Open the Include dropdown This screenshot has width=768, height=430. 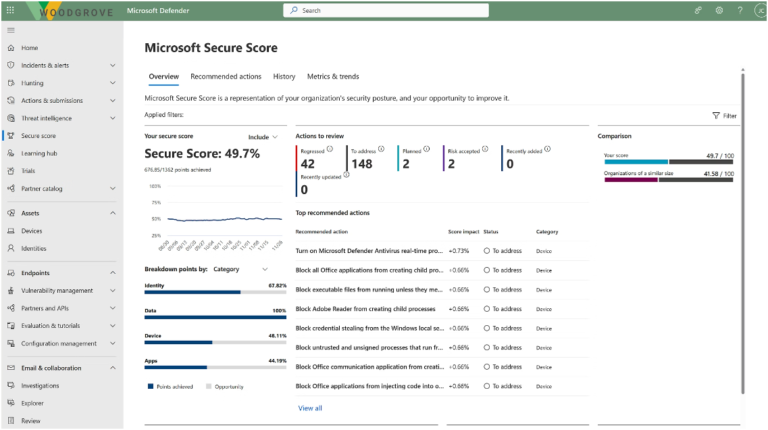(x=262, y=136)
